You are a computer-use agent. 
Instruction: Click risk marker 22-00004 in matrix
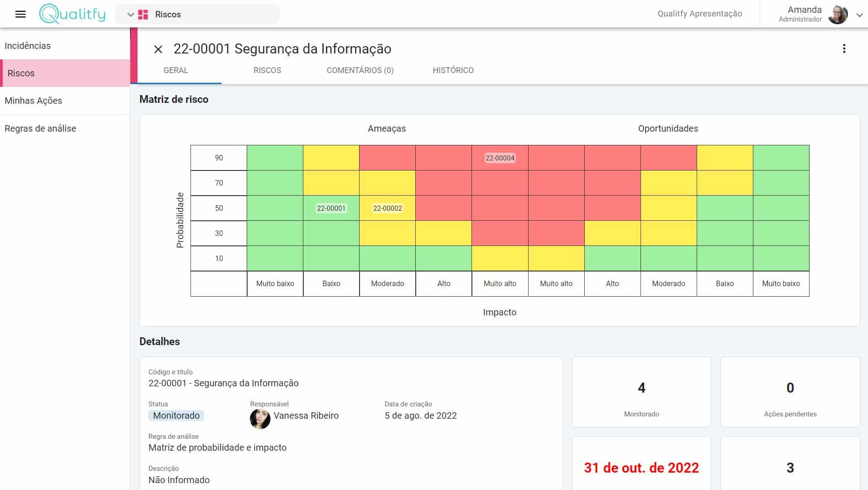point(500,158)
